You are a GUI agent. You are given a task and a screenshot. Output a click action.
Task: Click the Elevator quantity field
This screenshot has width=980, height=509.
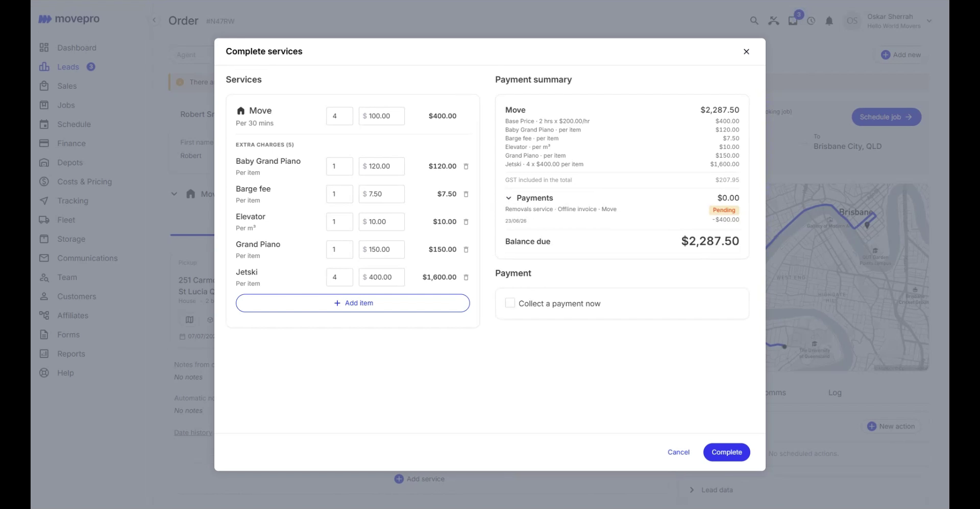pyautogui.click(x=339, y=222)
